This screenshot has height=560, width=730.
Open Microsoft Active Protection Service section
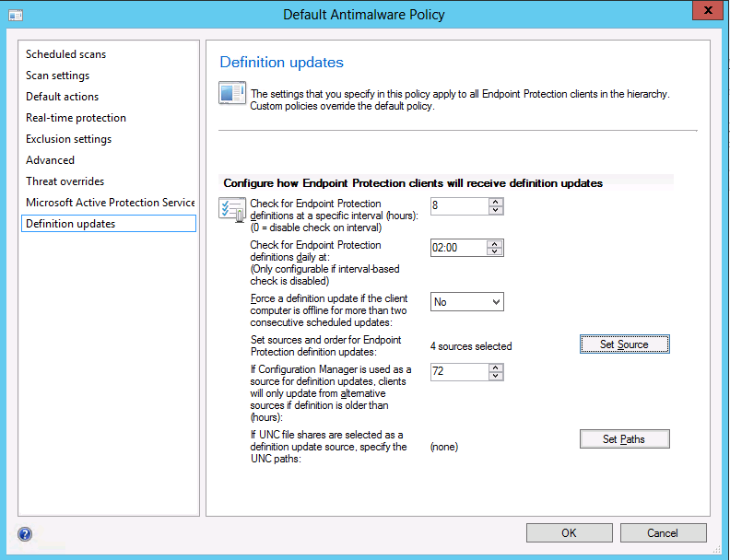pyautogui.click(x=111, y=203)
